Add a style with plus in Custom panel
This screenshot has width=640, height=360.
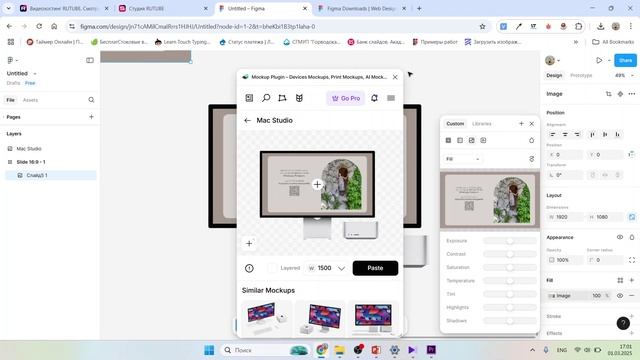[521, 123]
